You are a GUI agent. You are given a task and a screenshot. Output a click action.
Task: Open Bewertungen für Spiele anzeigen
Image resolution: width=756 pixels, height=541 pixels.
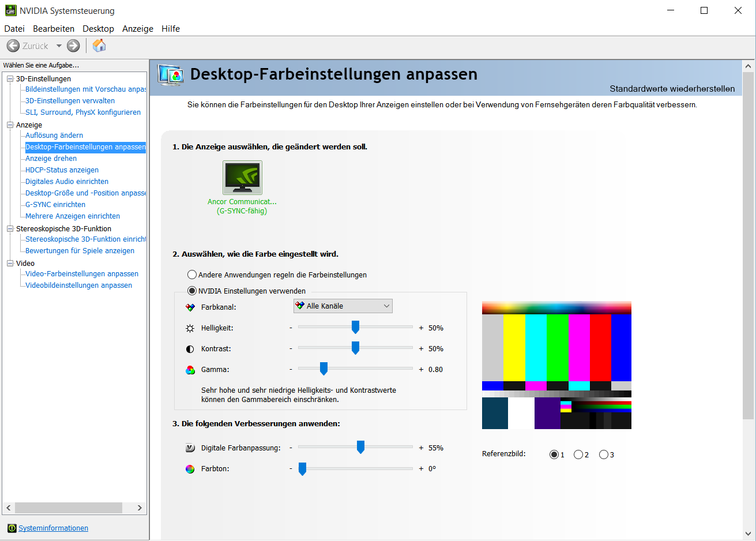[80, 251]
